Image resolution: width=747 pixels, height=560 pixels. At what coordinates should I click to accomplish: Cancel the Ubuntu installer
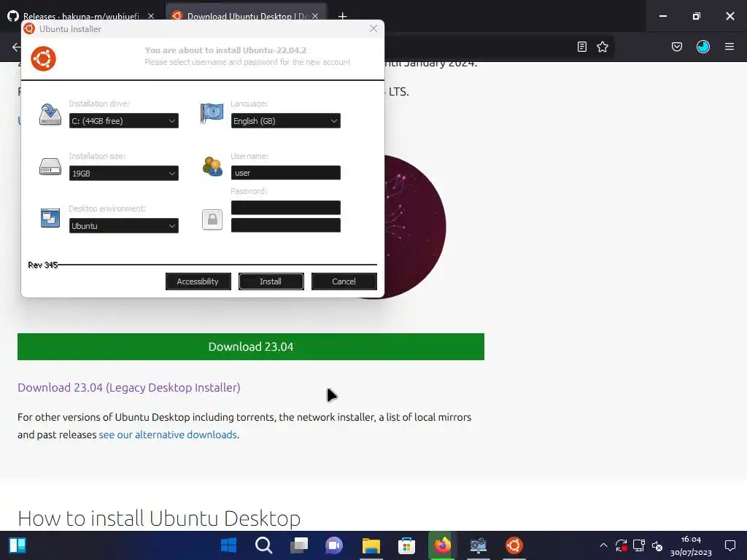tap(344, 281)
